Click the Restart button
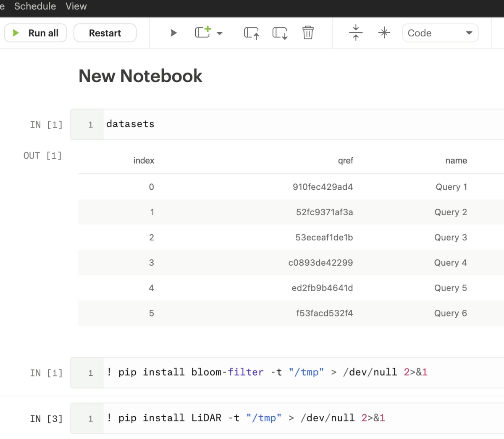Image resolution: width=504 pixels, height=439 pixels. [x=105, y=33]
